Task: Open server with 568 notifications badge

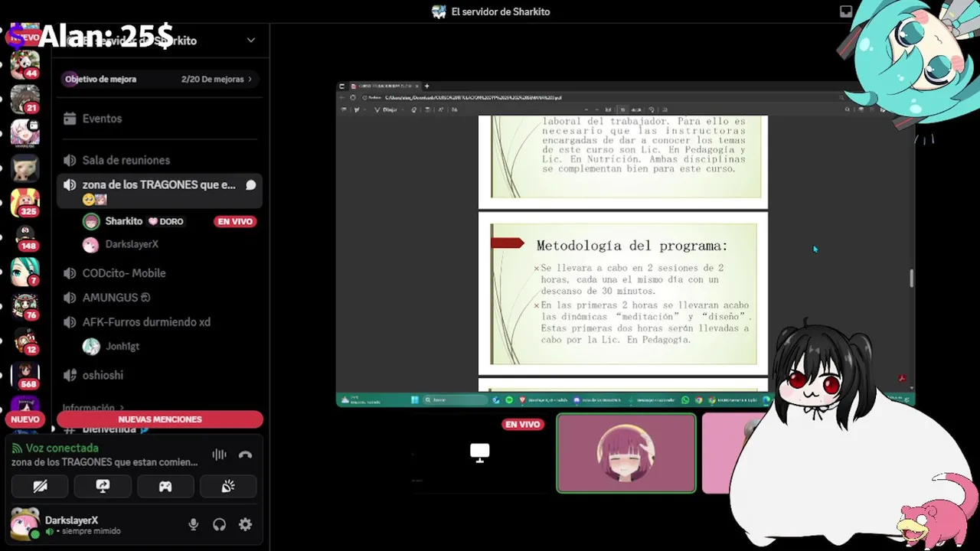Action: coord(24,375)
